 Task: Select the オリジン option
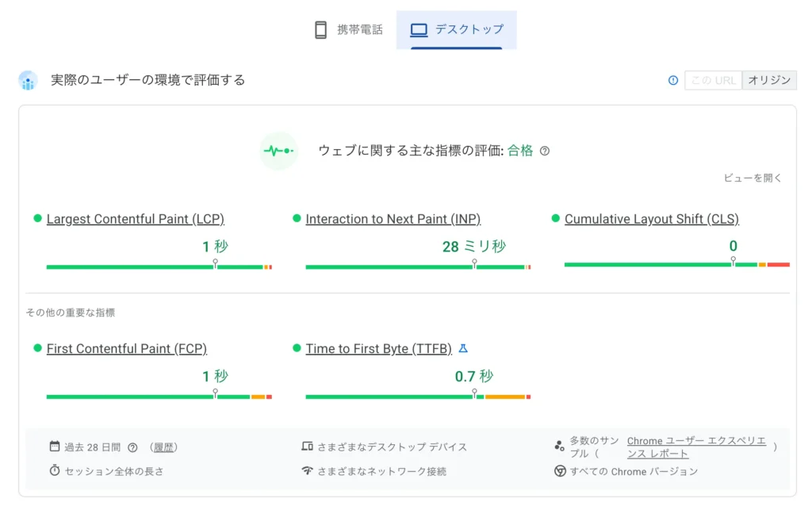coord(769,80)
